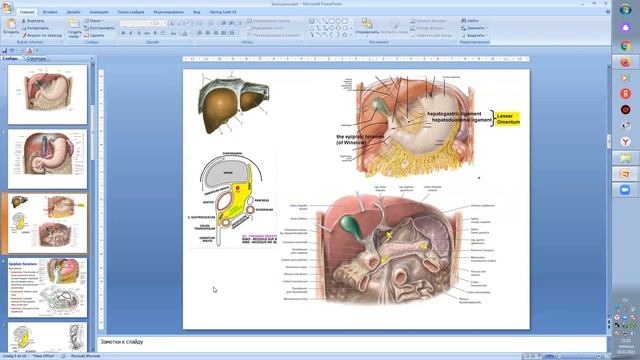This screenshot has height=360, width=640.
Task: Select first slide thumbnail with stomach image
Action: coord(47,94)
